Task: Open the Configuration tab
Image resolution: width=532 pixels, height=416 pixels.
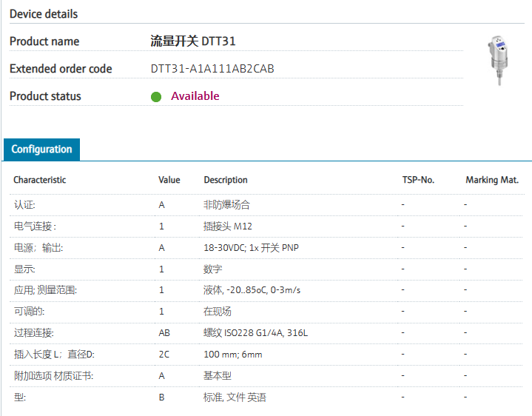Action: point(41,149)
